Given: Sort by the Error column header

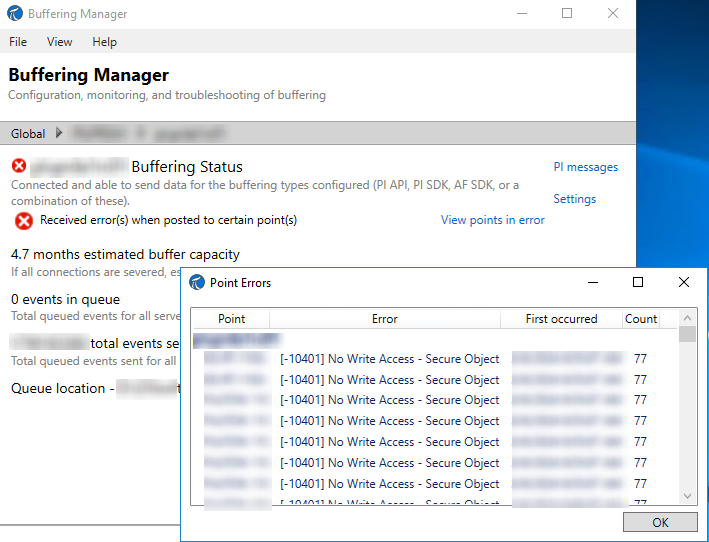Looking at the screenshot, I should 384,319.
